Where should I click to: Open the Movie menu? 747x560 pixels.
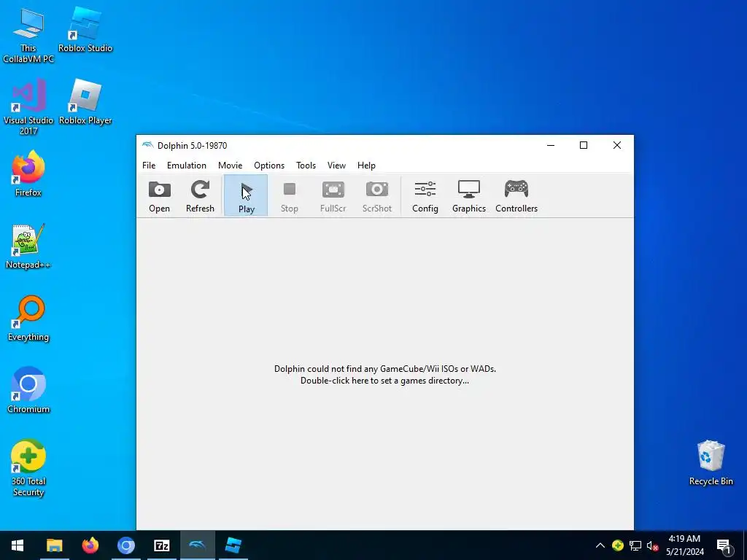(x=230, y=166)
